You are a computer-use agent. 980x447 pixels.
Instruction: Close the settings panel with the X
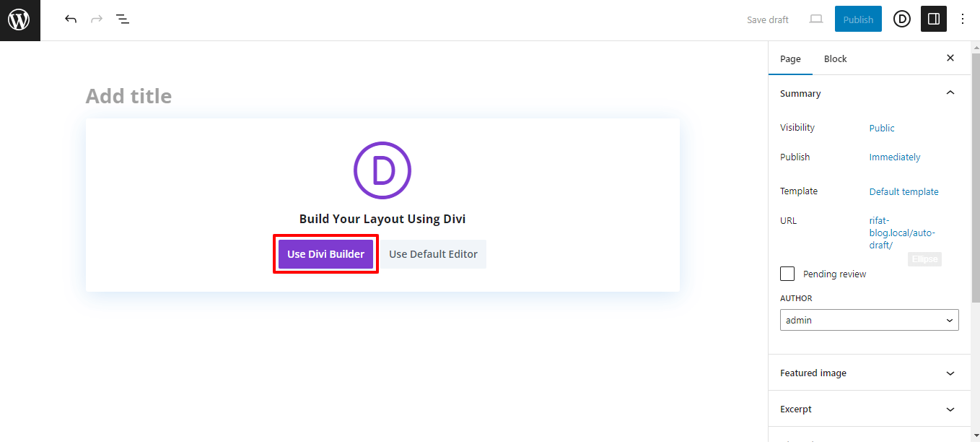tap(950, 58)
